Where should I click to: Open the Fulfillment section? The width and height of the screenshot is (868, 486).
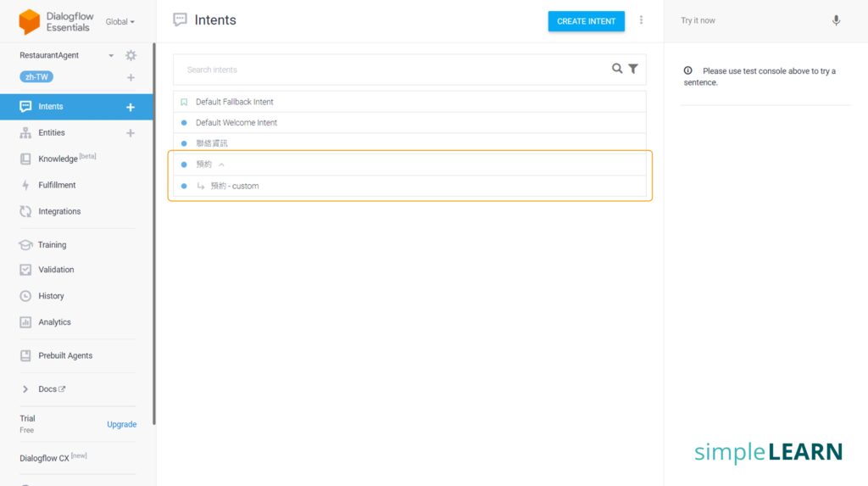57,185
